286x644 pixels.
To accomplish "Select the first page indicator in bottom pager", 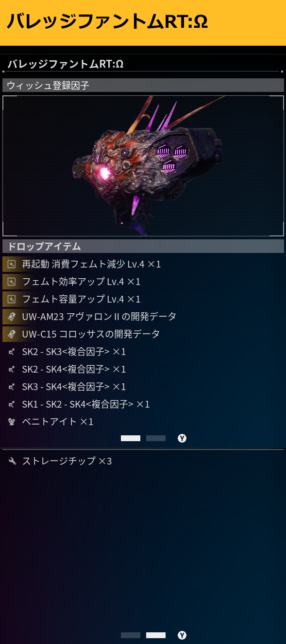I will (131, 635).
